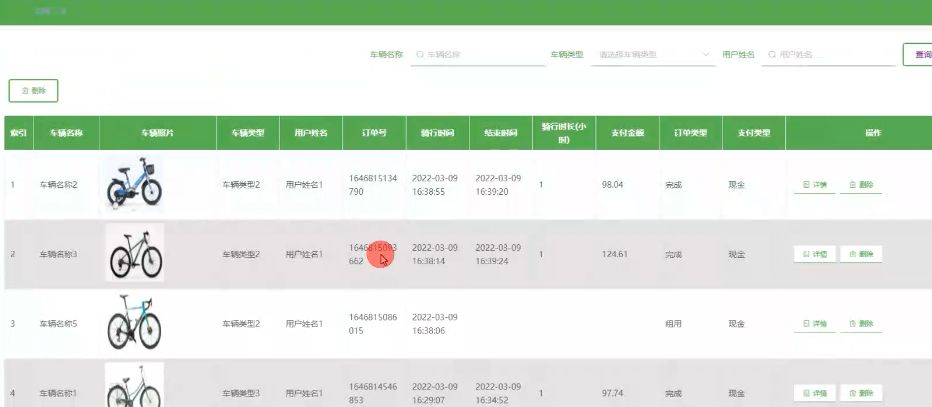Click the 订单类型 column header

pos(691,133)
